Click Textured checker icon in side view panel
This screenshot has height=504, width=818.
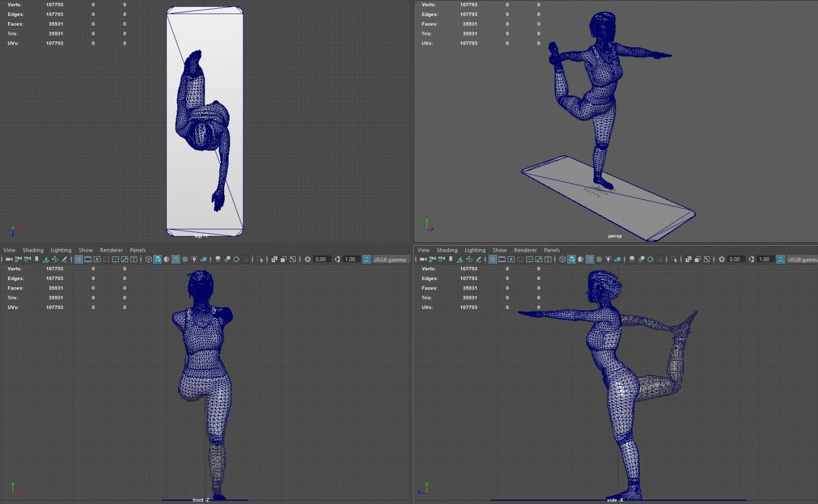click(599, 259)
